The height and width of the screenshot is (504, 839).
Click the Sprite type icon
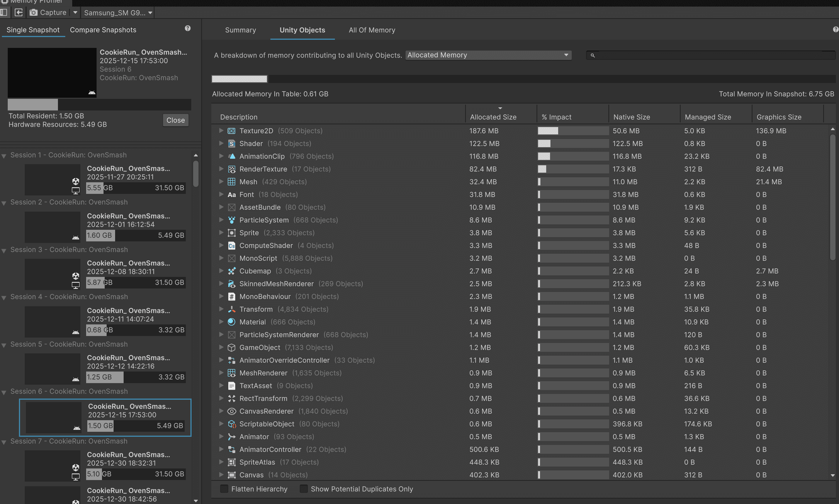[x=231, y=233]
